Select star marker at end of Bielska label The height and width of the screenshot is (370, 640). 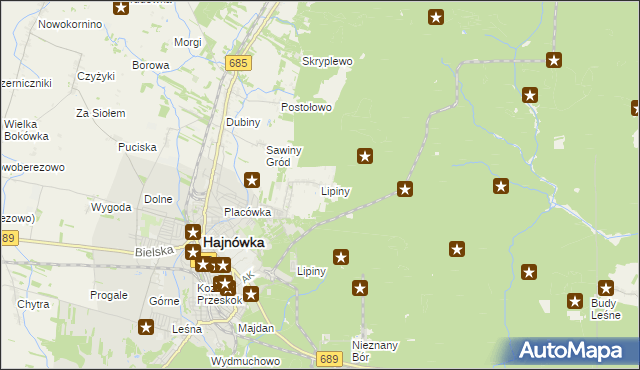(193, 252)
